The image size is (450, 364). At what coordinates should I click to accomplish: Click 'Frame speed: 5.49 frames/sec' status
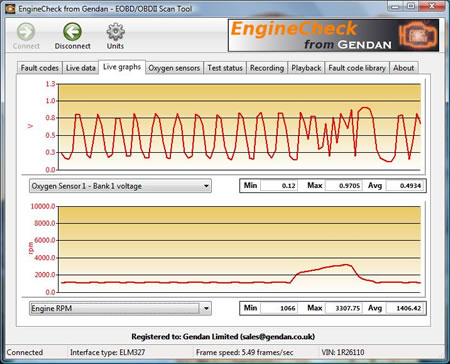pyautogui.click(x=244, y=352)
